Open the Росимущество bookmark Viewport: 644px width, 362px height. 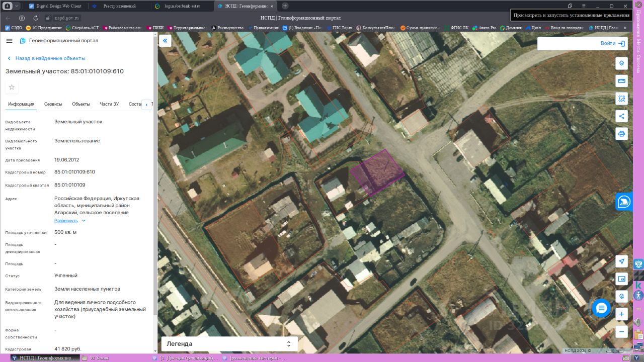[x=227, y=28]
